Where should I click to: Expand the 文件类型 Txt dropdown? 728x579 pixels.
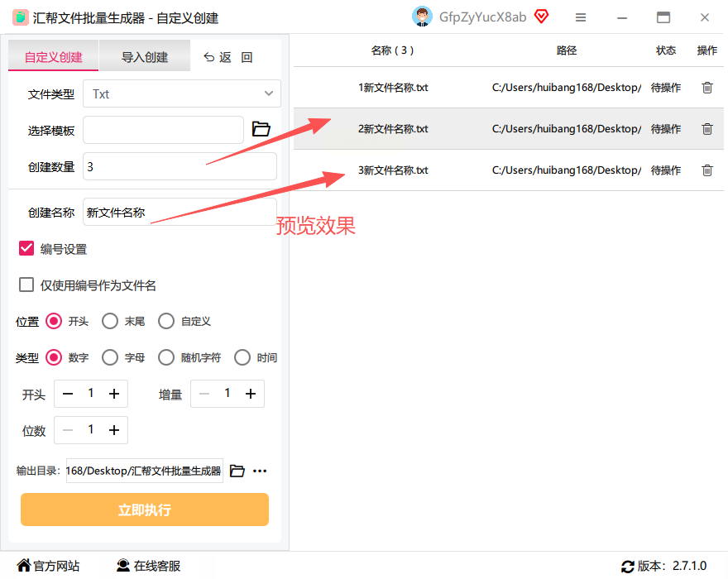click(x=181, y=93)
